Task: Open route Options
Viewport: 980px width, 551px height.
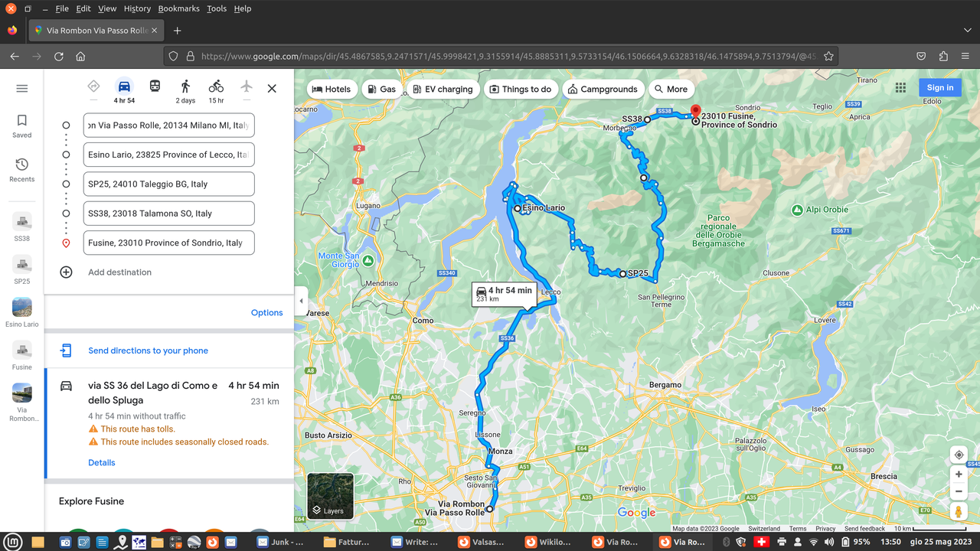Action: point(267,313)
